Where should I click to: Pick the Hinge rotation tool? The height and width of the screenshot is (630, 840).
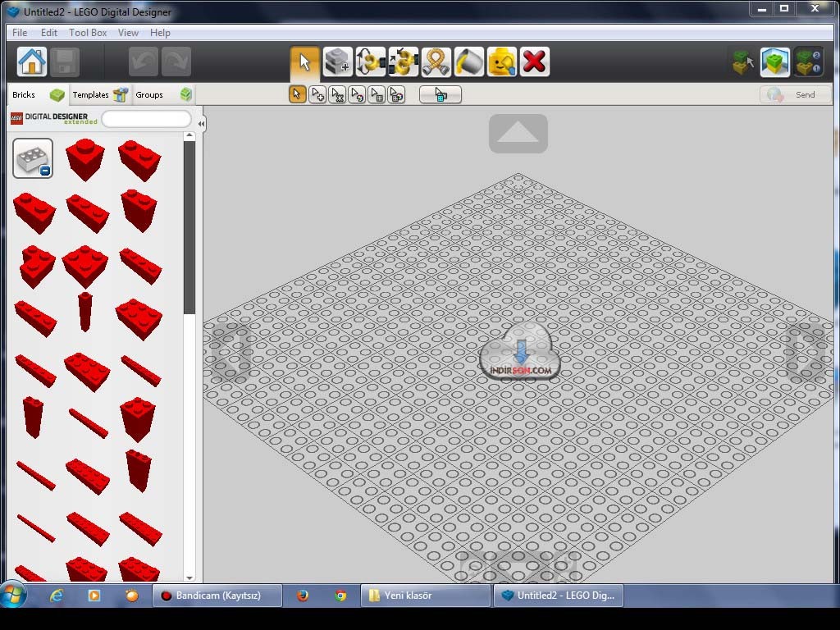point(370,62)
